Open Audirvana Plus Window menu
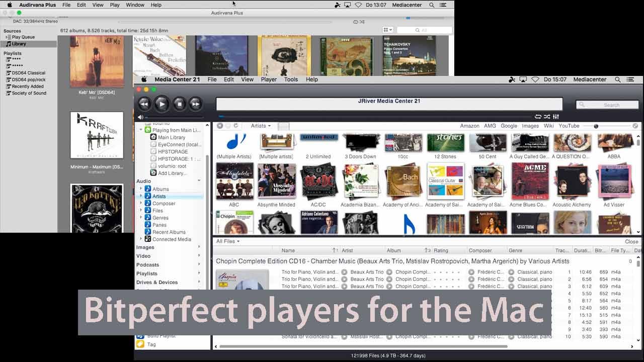The width and height of the screenshot is (644, 362). [135, 5]
